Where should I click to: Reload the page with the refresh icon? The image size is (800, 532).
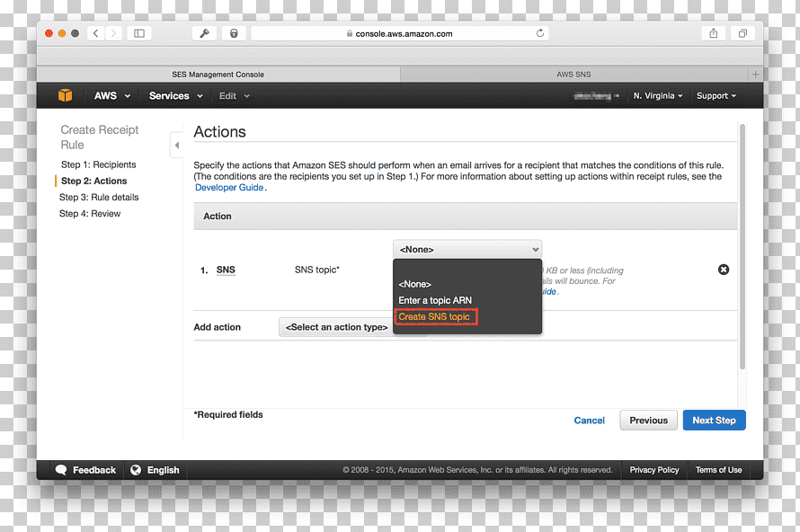pos(540,33)
